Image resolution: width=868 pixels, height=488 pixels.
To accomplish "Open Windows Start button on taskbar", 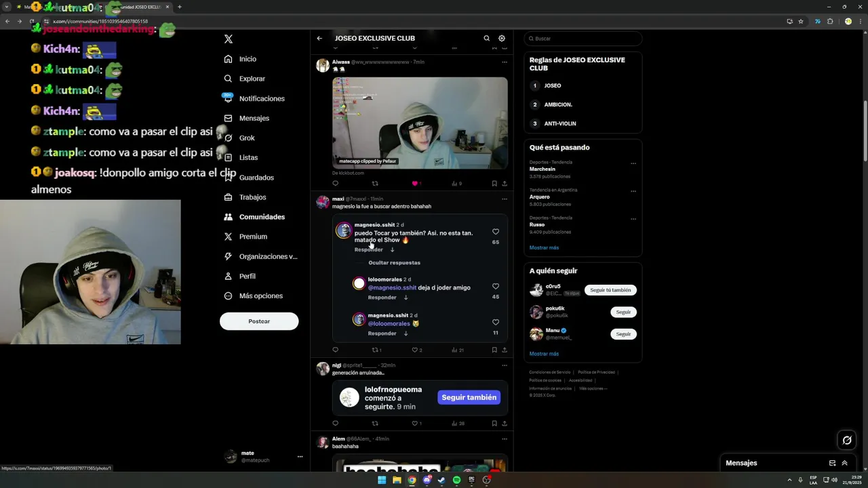I will (382, 480).
